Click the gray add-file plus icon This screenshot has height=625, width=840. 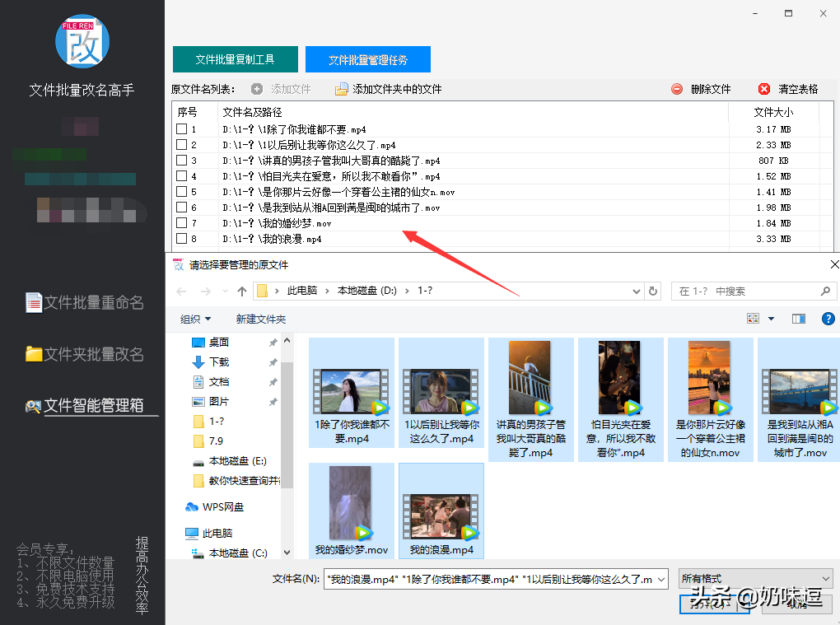(x=257, y=89)
